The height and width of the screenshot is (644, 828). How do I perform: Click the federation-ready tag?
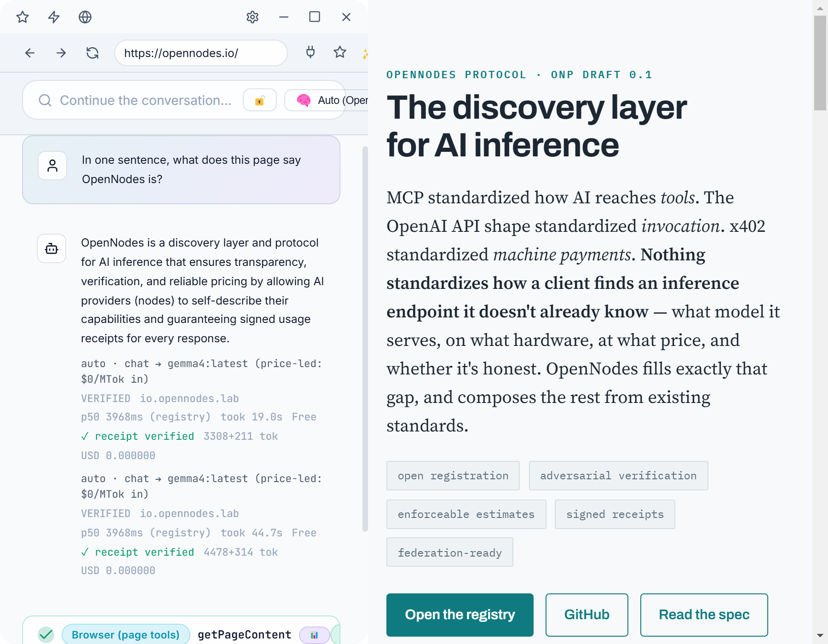point(450,552)
